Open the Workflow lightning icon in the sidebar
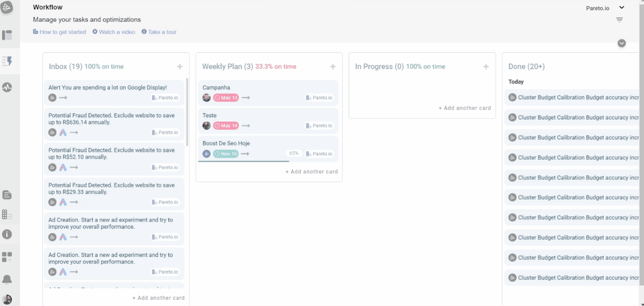The width and height of the screenshot is (644, 306). coord(7,61)
